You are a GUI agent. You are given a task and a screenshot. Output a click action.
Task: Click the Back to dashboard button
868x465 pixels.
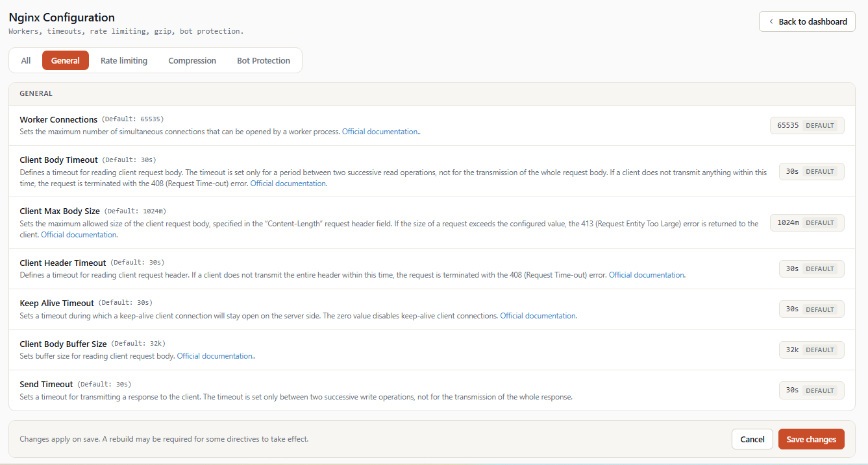[807, 21]
